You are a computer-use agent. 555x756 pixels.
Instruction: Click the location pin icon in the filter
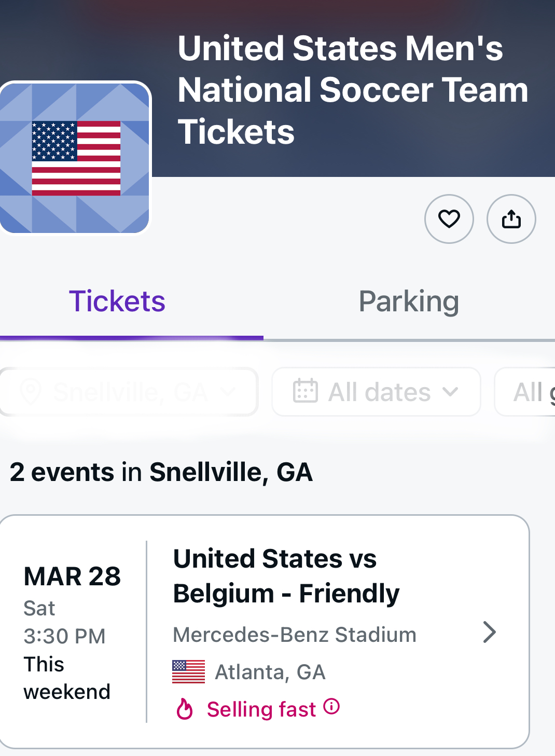pos(31,392)
